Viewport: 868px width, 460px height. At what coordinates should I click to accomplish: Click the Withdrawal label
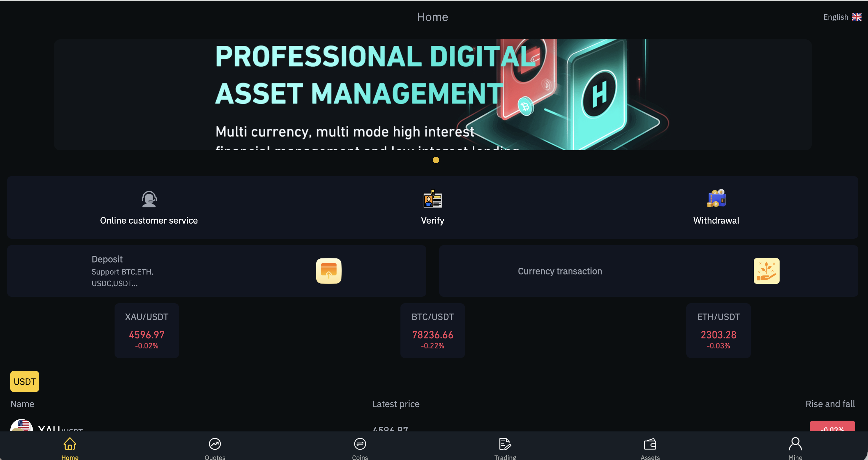(x=716, y=220)
